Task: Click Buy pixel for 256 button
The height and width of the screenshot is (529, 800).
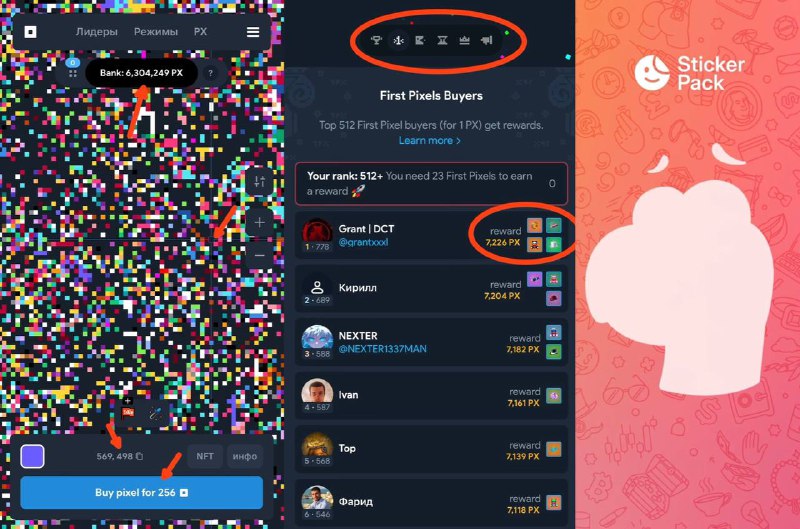Action: click(x=141, y=492)
